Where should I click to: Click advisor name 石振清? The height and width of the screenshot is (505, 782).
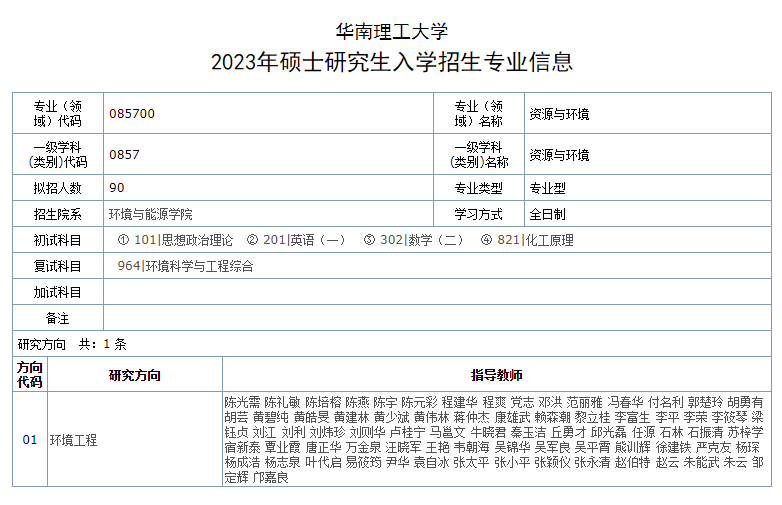point(705,432)
